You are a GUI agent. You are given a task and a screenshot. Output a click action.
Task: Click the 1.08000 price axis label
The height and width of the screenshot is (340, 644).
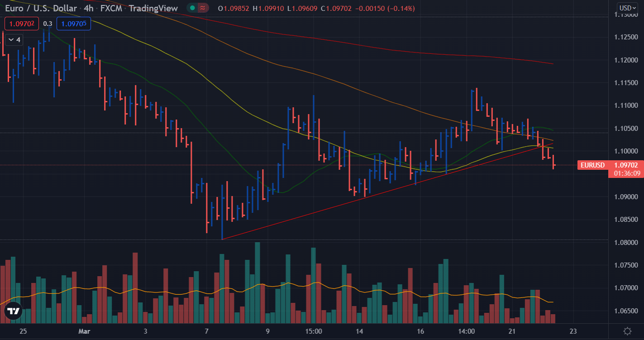pyautogui.click(x=626, y=243)
